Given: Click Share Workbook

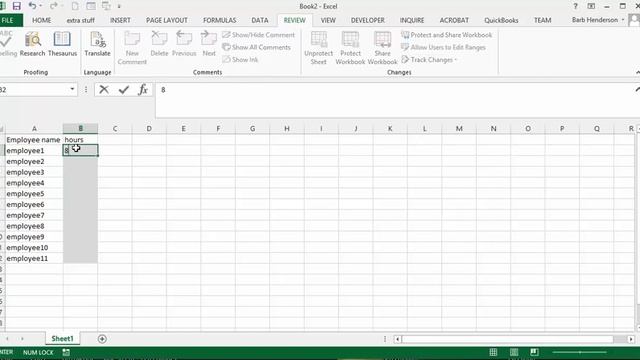Looking at the screenshot, I should 382,48.
